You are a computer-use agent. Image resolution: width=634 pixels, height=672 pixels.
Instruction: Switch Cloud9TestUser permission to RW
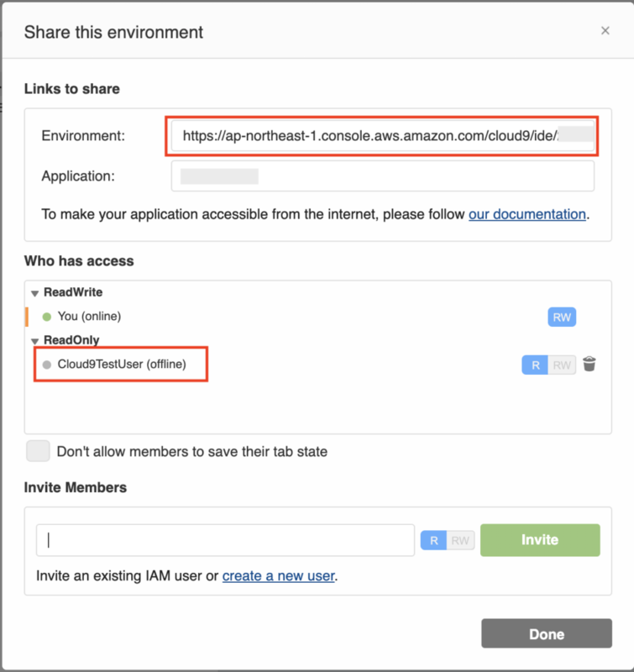pyautogui.click(x=562, y=365)
